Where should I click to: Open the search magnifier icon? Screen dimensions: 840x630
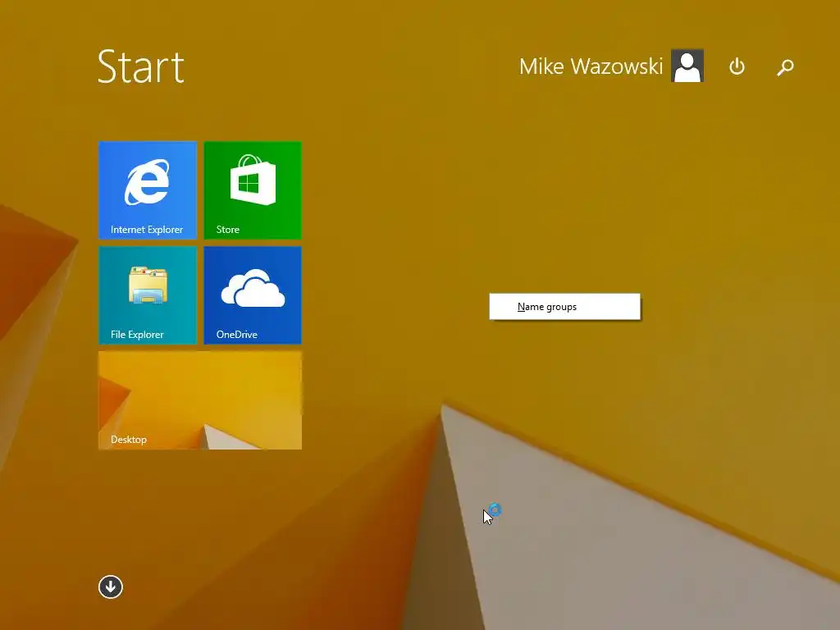click(x=785, y=67)
